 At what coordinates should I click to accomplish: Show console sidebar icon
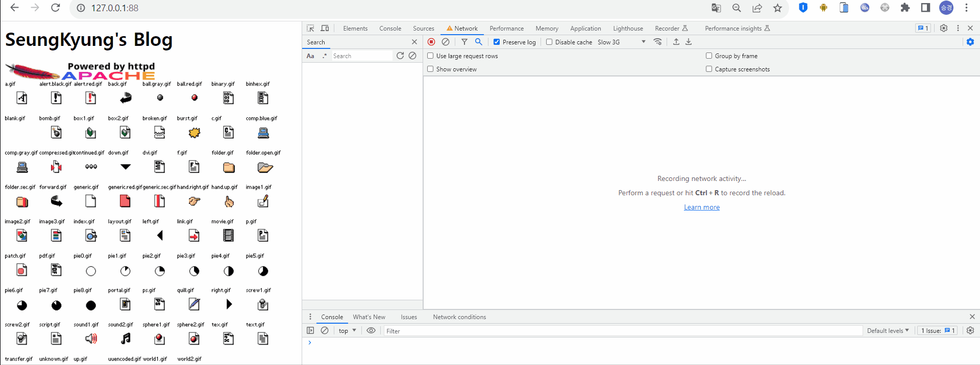(x=310, y=330)
